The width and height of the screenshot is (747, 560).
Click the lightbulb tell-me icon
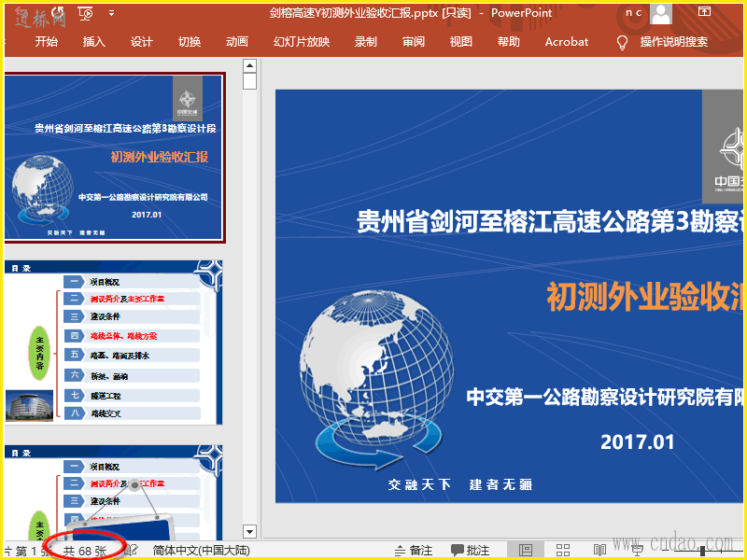tap(622, 42)
